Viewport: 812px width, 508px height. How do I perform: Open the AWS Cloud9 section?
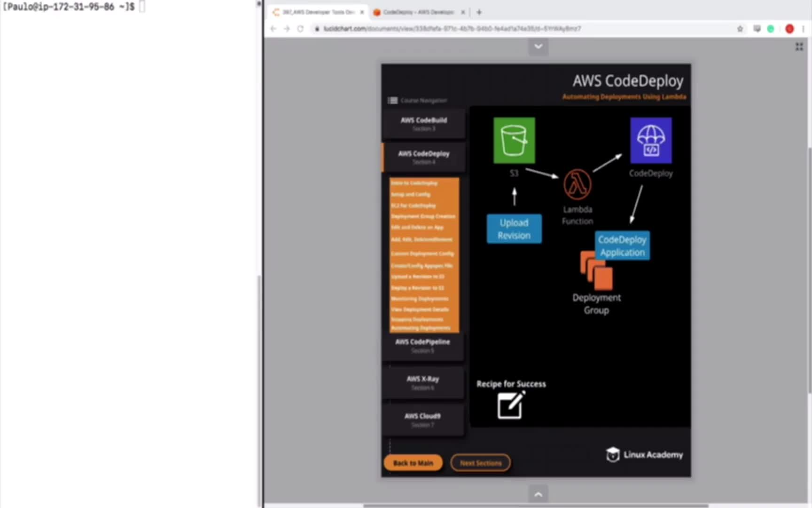(422, 420)
